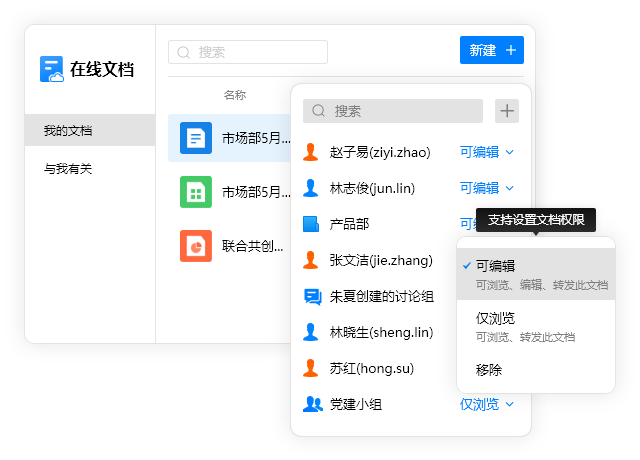Click the 朱夏创建的讨论组 chat icon

(x=313, y=297)
